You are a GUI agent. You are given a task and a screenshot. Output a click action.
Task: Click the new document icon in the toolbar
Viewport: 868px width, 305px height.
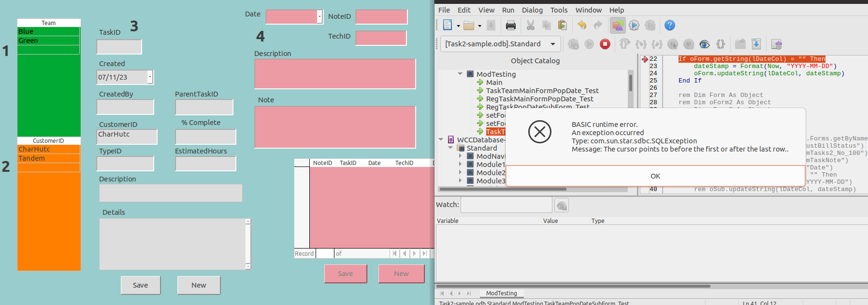[x=448, y=25]
